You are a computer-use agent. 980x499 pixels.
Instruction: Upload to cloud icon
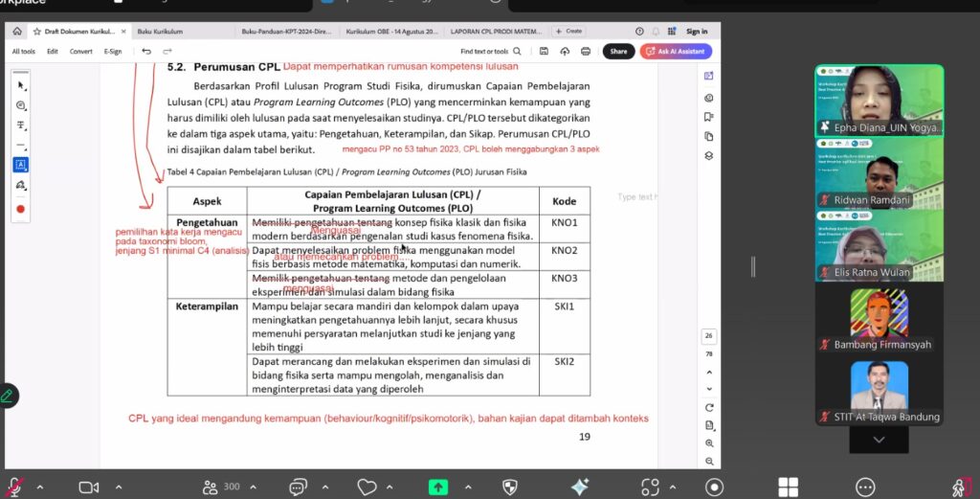pos(565,52)
